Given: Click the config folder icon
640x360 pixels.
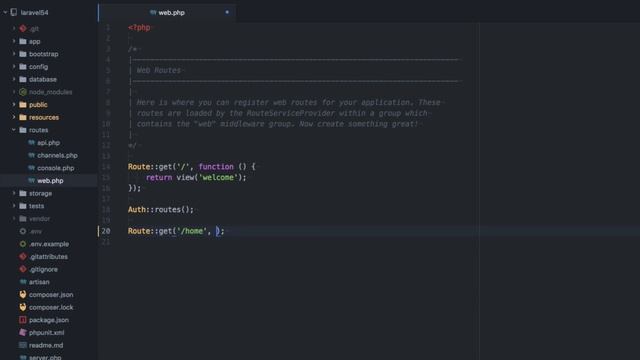Looking at the screenshot, I should point(23,67).
